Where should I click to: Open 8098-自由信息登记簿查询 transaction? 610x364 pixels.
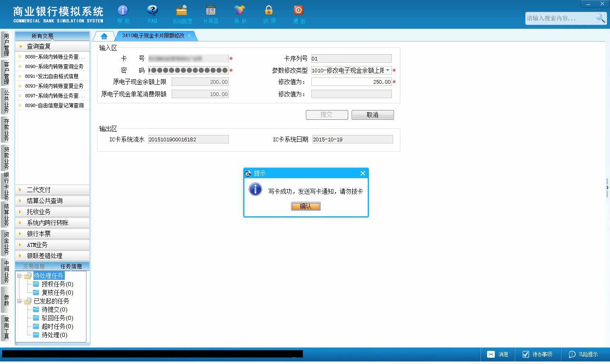pos(53,105)
